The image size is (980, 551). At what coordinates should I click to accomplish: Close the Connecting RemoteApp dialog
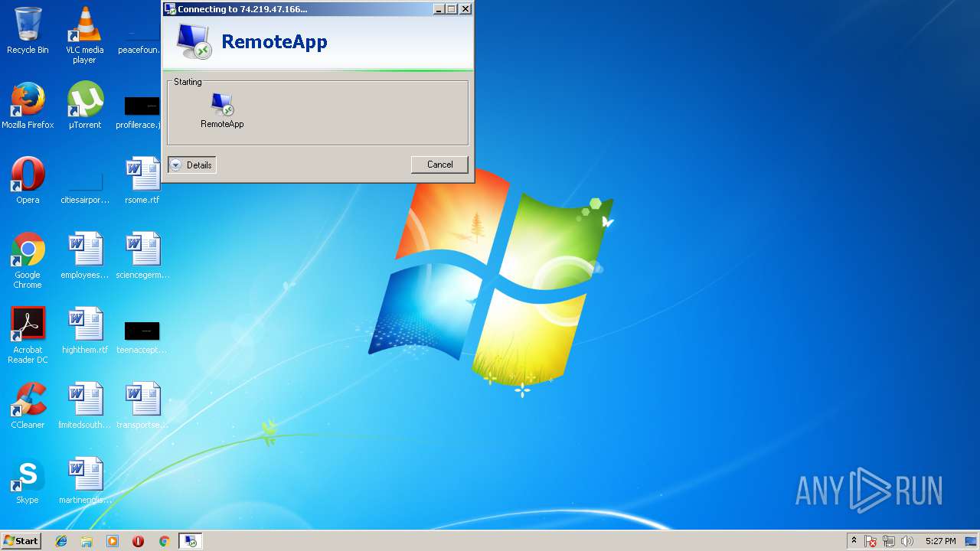point(465,9)
